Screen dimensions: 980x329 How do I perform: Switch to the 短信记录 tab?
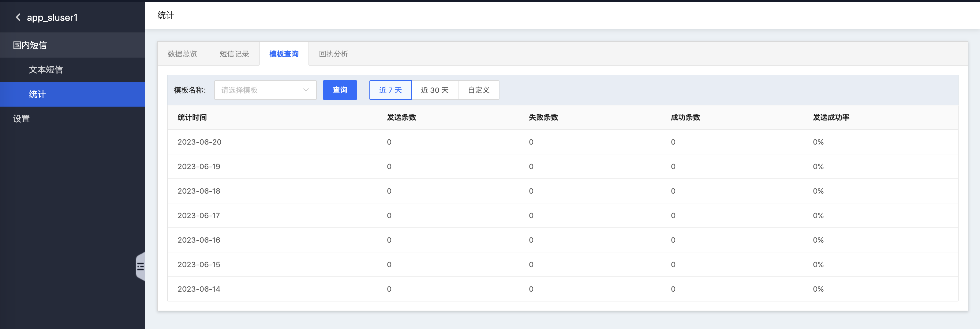234,54
